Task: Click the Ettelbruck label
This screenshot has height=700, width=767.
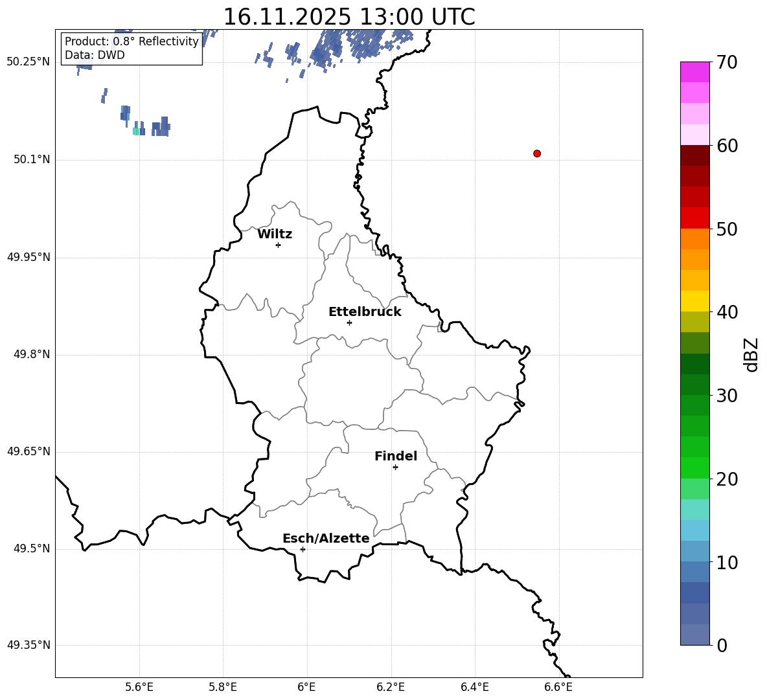Action: (365, 312)
